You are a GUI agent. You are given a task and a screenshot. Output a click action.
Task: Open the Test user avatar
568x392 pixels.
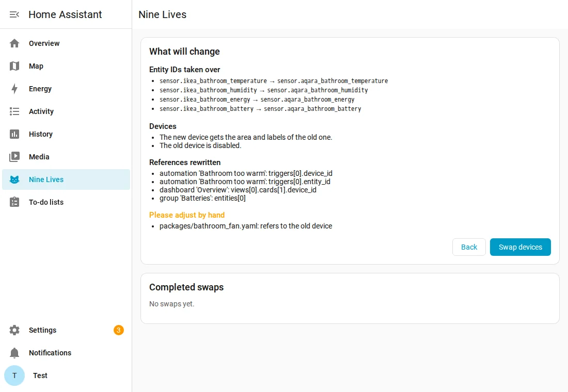14,375
